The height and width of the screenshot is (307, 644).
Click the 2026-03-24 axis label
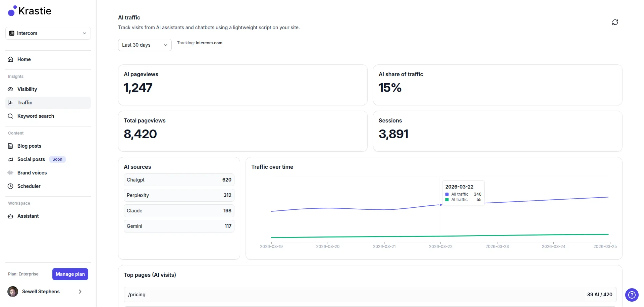tap(553, 247)
